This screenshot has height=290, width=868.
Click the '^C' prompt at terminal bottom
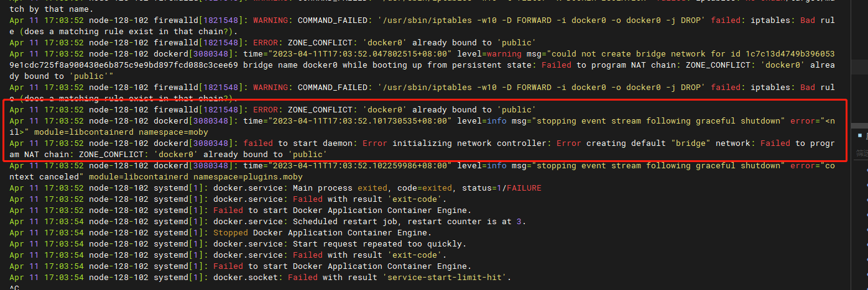[x=14, y=288]
